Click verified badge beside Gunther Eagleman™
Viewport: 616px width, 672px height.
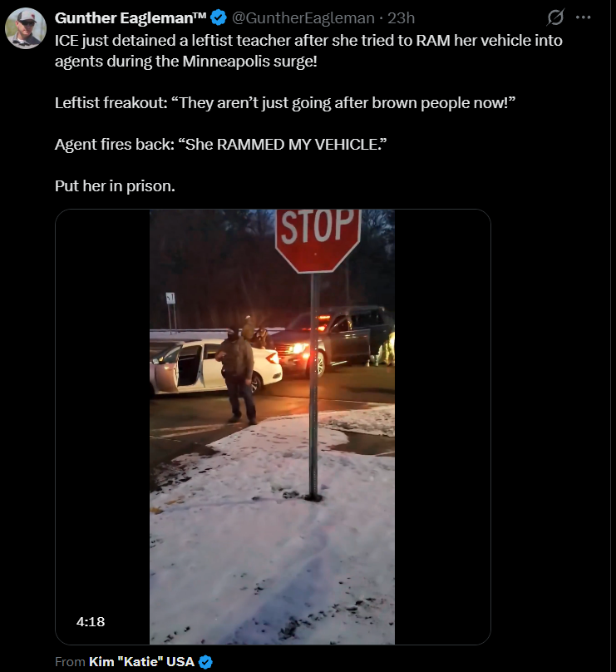219,18
